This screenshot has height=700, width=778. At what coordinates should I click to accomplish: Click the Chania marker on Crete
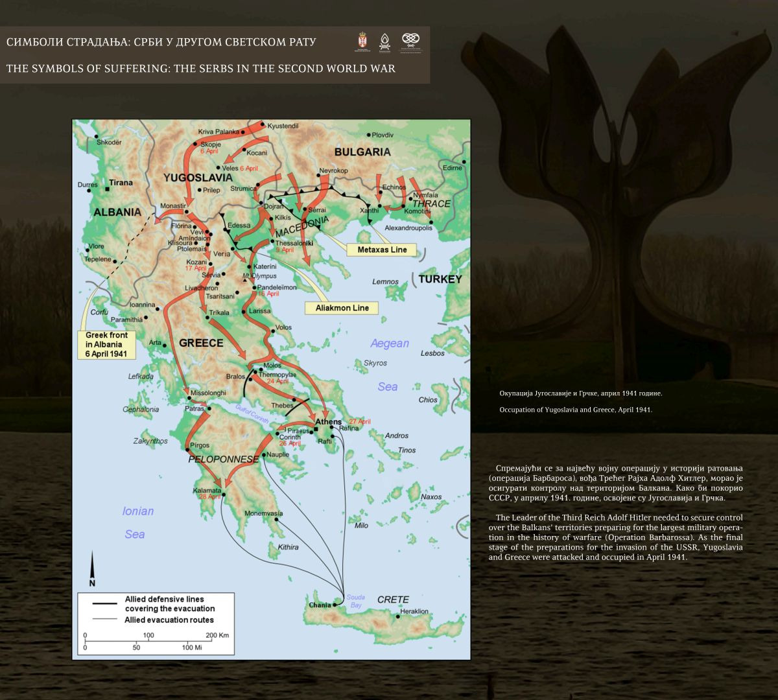pos(336,605)
